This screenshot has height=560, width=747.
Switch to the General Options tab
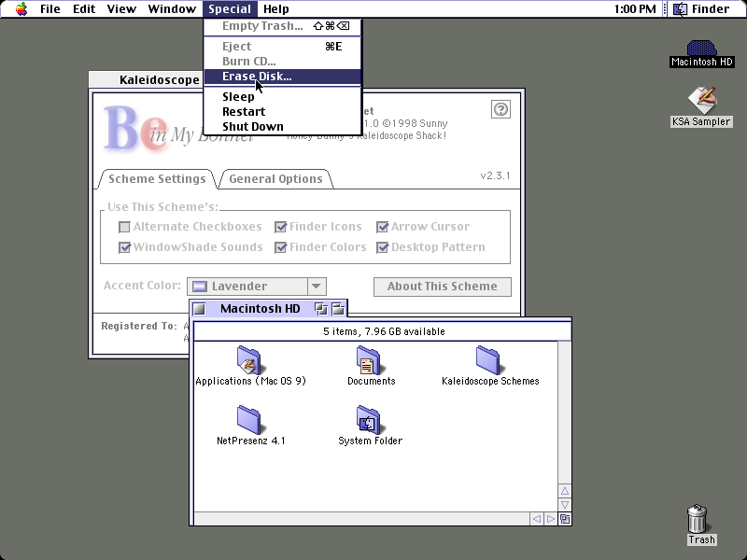point(275,179)
